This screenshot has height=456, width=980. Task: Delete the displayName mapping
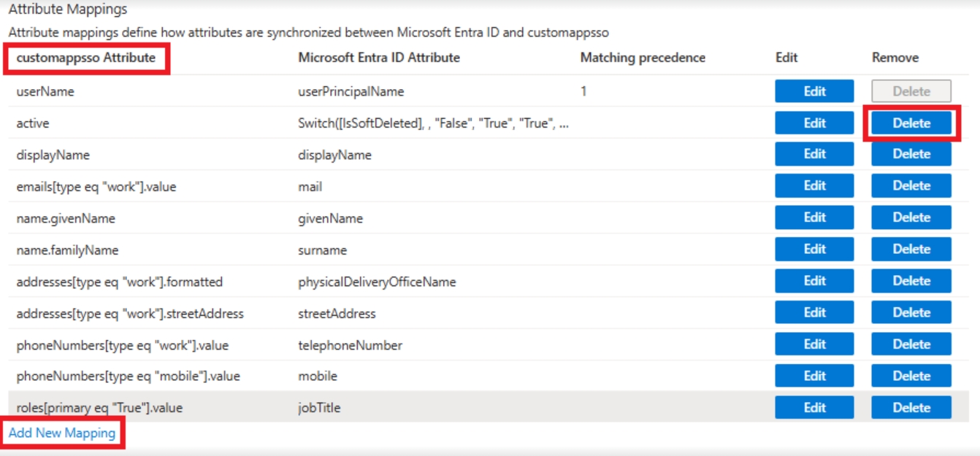point(911,154)
